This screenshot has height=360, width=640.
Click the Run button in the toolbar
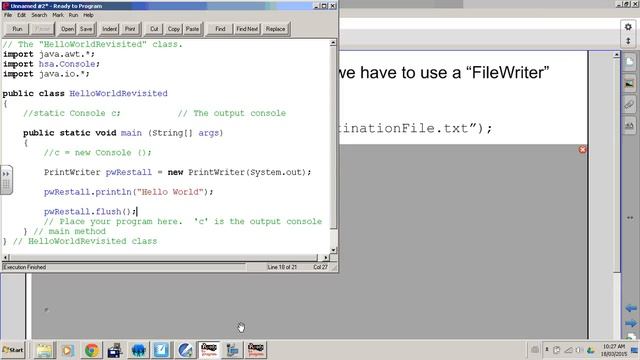coord(17,29)
